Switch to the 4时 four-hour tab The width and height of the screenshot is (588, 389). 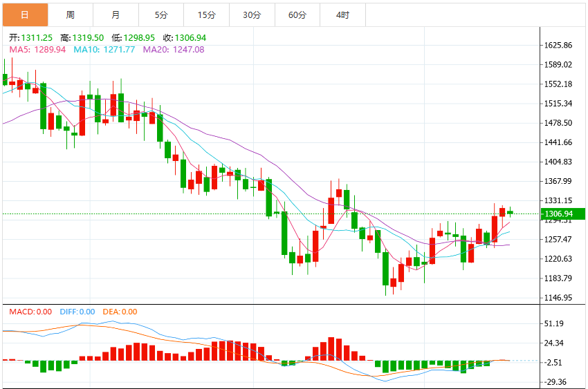pos(342,15)
